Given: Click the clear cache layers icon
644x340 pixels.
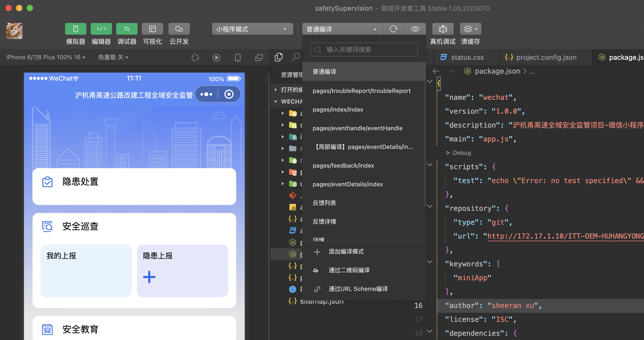Looking at the screenshot, I should [x=470, y=29].
